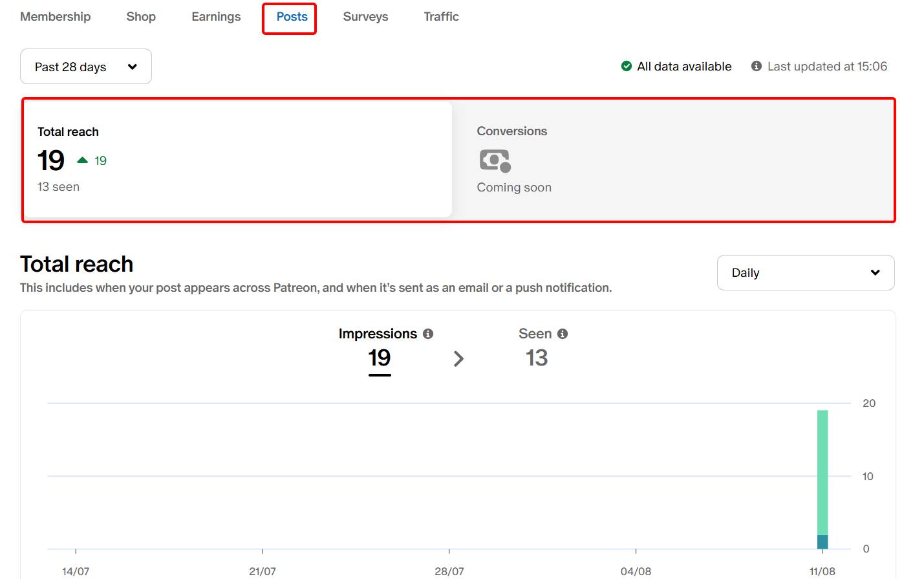Click the light green impressions bar at 11/08

click(822, 472)
